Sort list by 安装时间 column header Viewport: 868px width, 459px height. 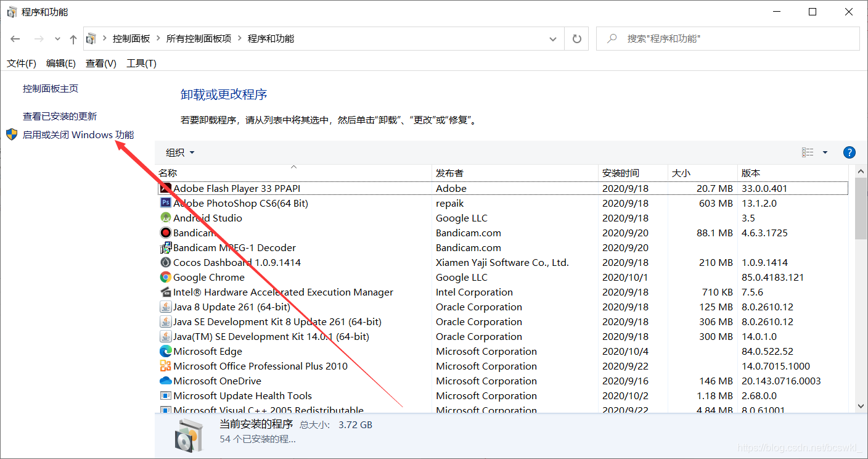(x=633, y=173)
